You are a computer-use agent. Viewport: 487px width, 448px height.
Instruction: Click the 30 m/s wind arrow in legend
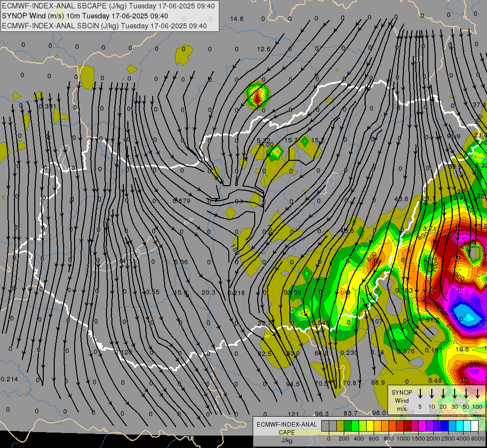point(455,394)
